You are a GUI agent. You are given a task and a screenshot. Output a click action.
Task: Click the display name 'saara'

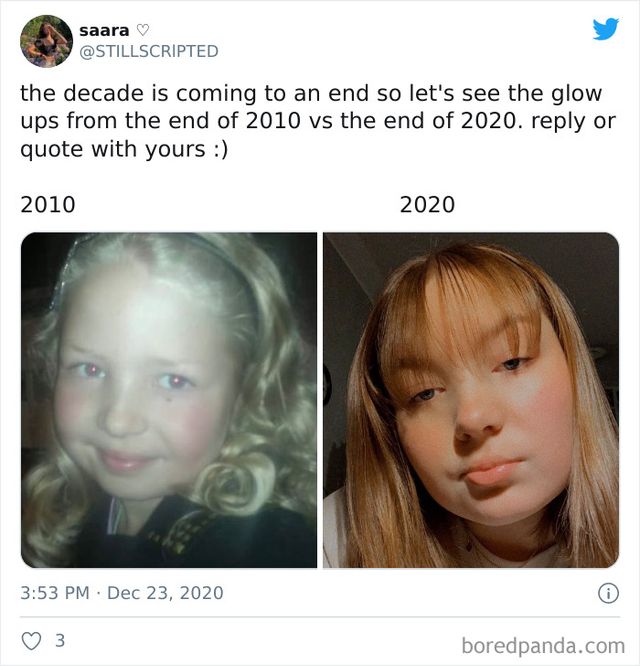[x=103, y=31]
